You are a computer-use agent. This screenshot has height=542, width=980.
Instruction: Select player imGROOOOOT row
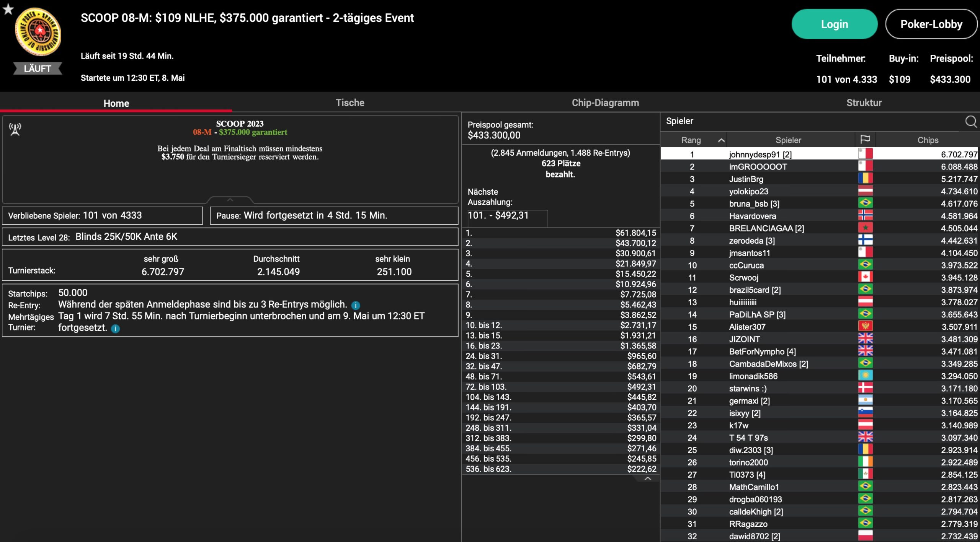tap(758, 167)
